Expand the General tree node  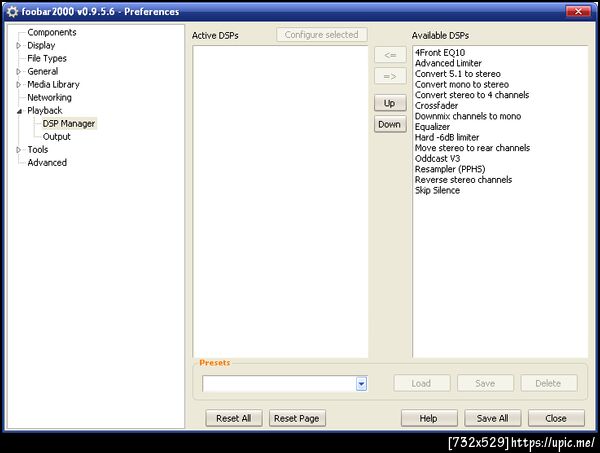click(x=18, y=72)
